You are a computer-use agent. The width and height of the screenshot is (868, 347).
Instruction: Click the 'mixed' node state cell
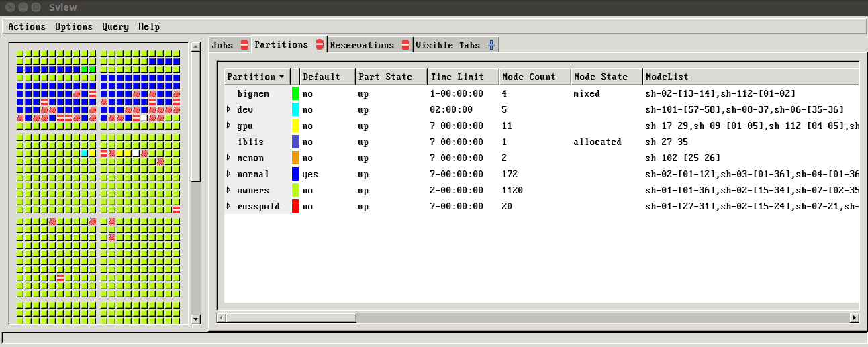point(587,93)
